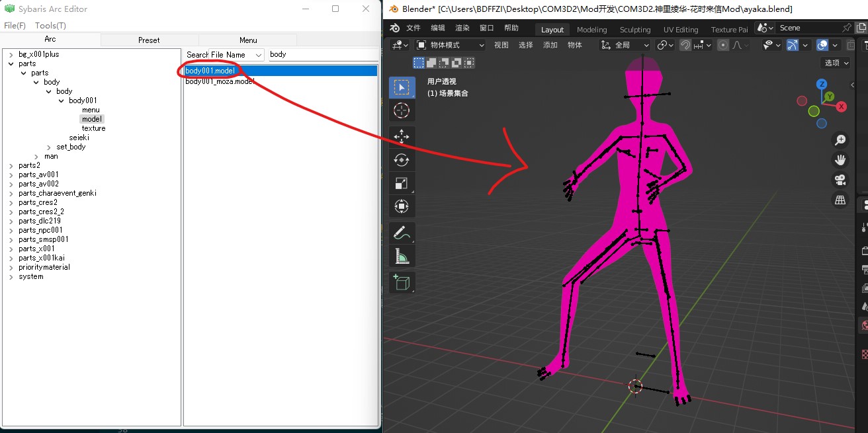
Task: Switch to the UV Editing workspace tab
Action: tap(681, 29)
